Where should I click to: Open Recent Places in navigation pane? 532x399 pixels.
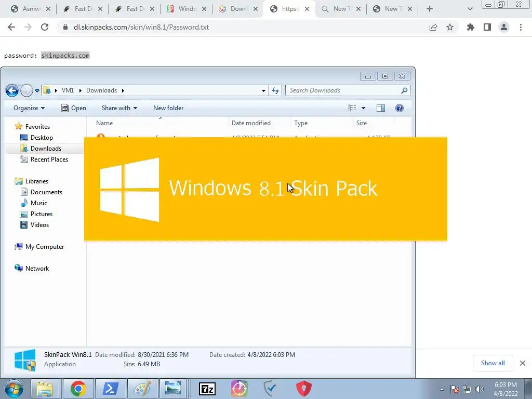point(44,159)
